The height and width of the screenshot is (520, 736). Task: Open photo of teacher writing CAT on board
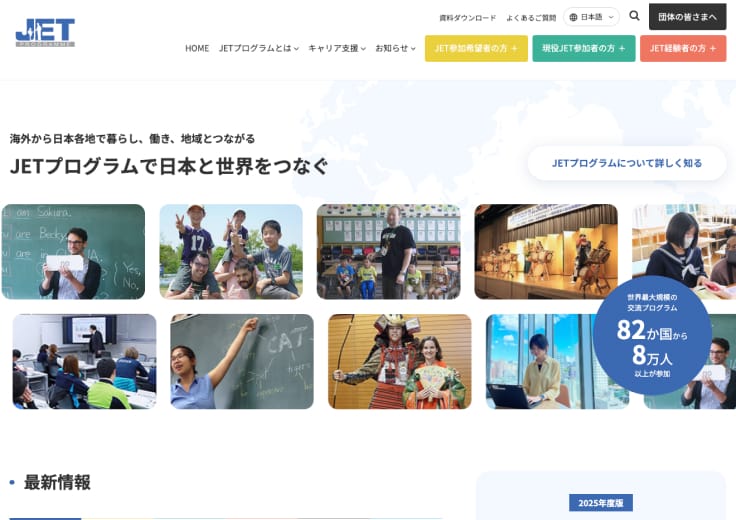[242, 361]
